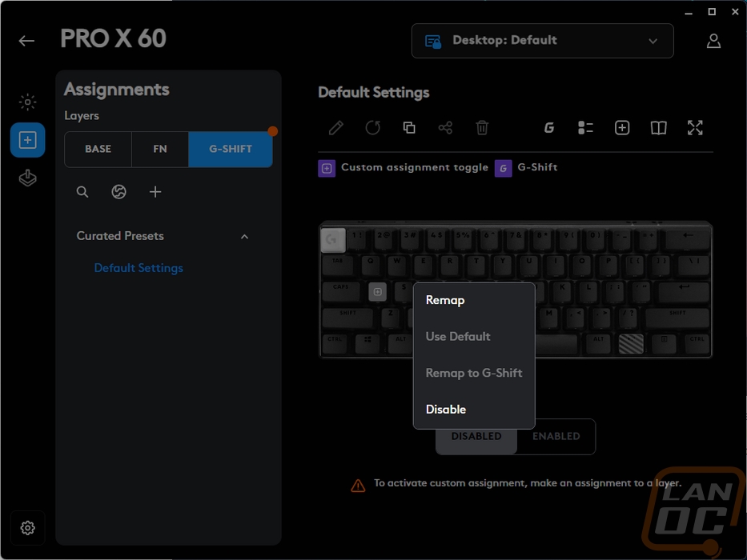Screen dimensions: 747x560
Task: Open the Desktop: Default profile dropdown
Action: (x=543, y=41)
